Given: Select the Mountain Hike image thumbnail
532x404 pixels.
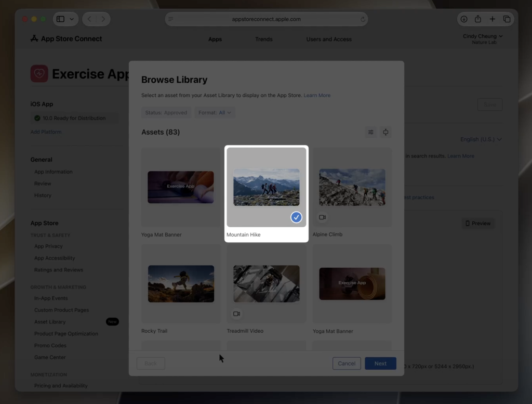Looking at the screenshot, I should (267, 187).
